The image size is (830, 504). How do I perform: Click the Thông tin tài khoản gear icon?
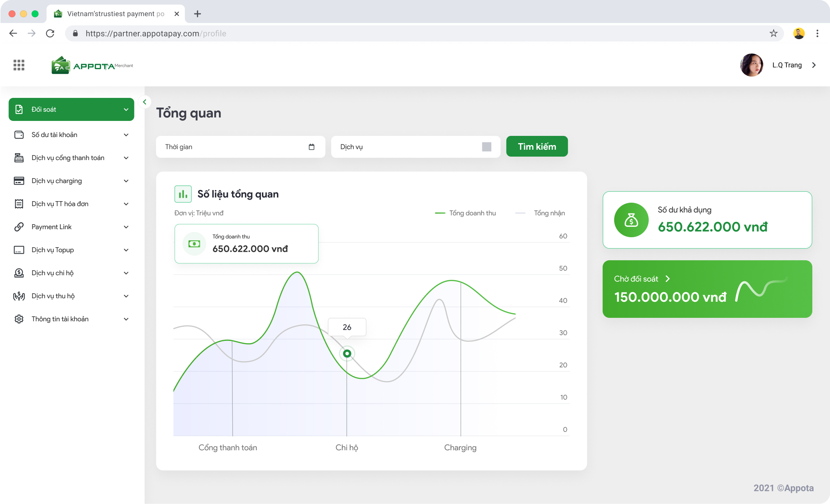19,319
